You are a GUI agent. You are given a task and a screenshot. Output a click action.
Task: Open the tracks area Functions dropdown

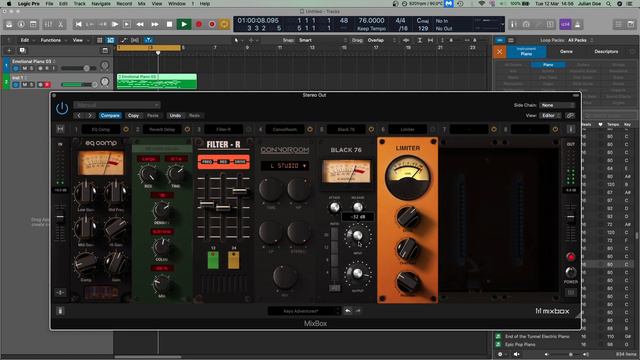click(x=53, y=40)
